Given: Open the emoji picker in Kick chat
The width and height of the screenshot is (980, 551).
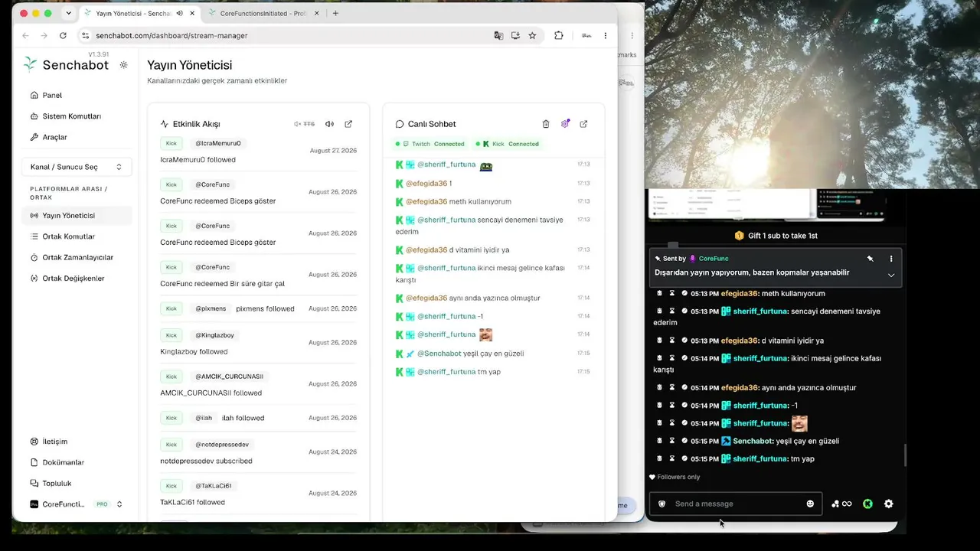Looking at the screenshot, I should pyautogui.click(x=810, y=504).
